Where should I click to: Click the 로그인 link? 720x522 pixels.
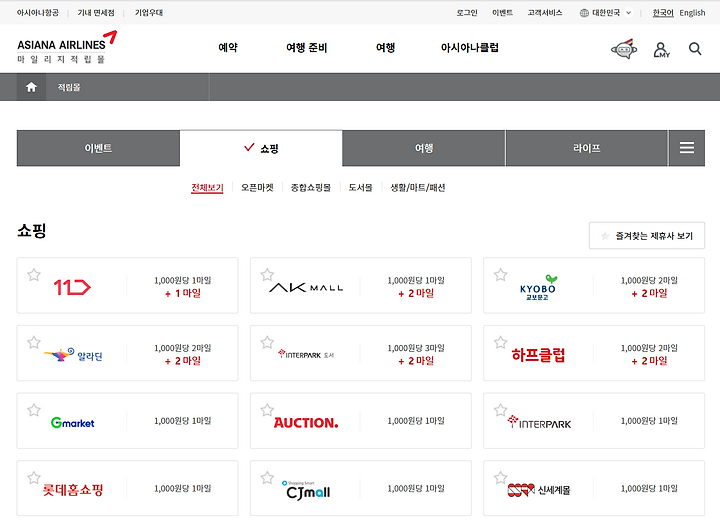(x=467, y=13)
